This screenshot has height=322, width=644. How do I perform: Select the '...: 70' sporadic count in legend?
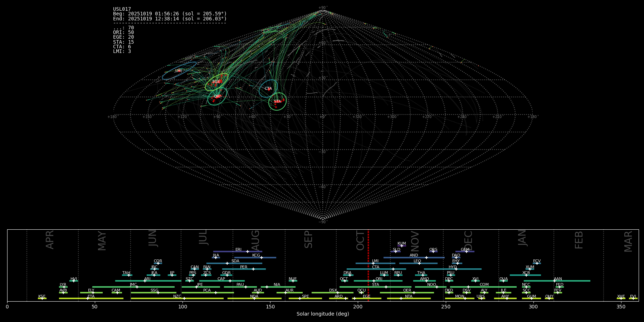point(123,28)
